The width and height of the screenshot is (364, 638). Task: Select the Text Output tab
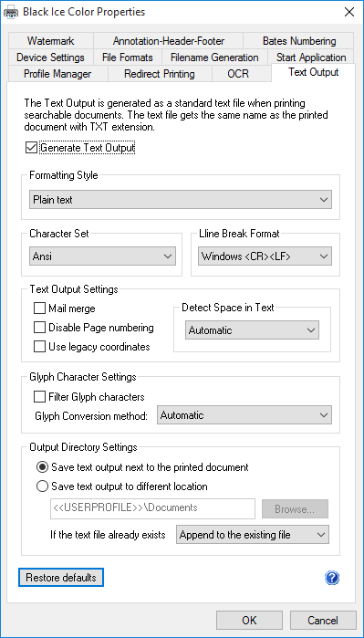point(313,72)
